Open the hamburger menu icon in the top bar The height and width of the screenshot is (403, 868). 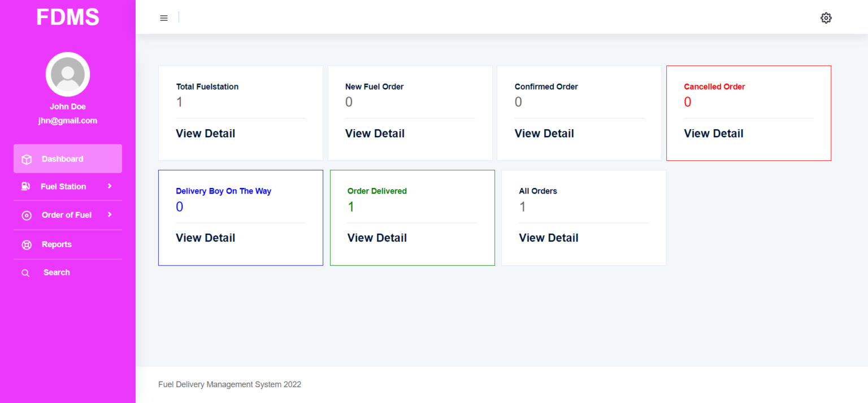163,17
